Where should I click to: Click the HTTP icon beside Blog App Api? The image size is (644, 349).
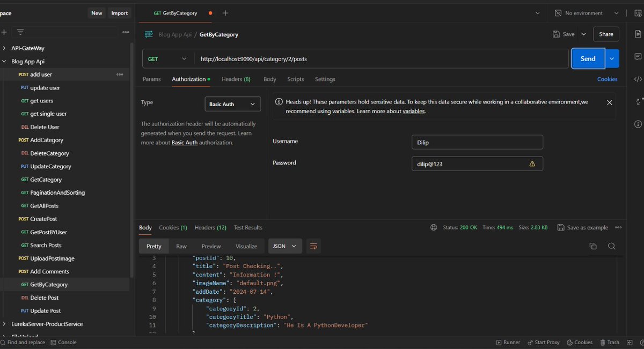coord(149,34)
